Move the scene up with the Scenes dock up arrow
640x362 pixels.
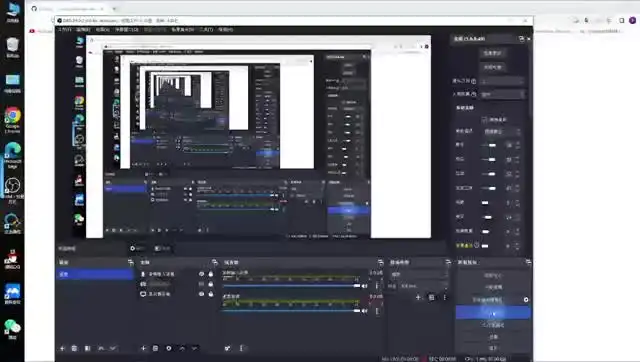point(100,348)
